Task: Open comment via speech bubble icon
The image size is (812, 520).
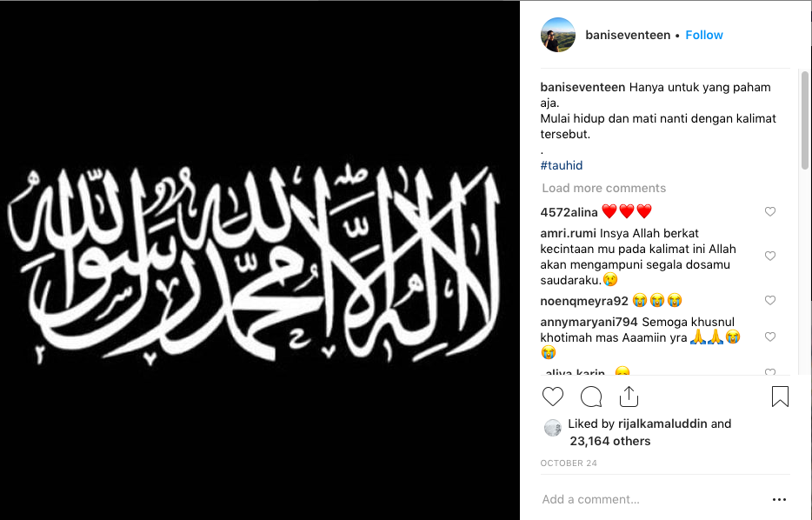Action: [x=591, y=397]
